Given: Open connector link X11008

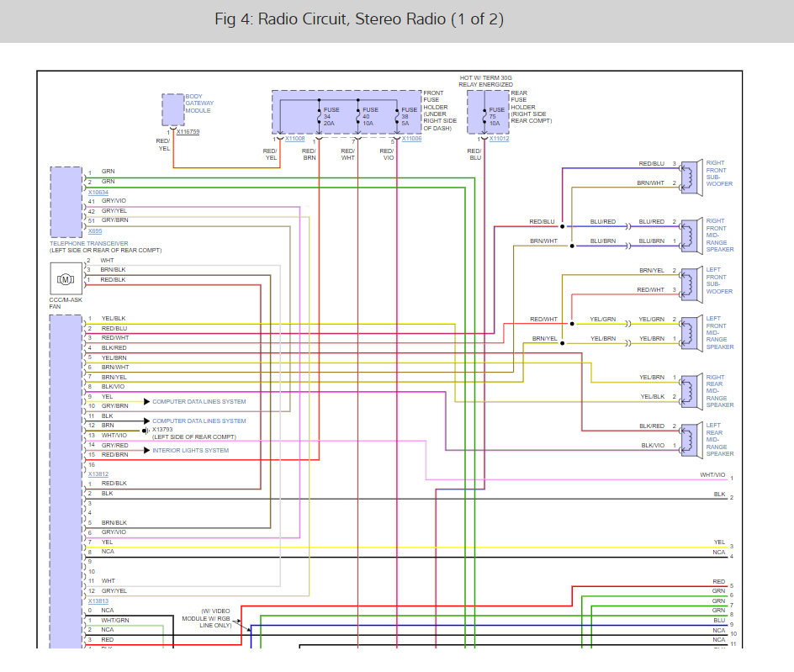Looking at the screenshot, I should (x=294, y=139).
